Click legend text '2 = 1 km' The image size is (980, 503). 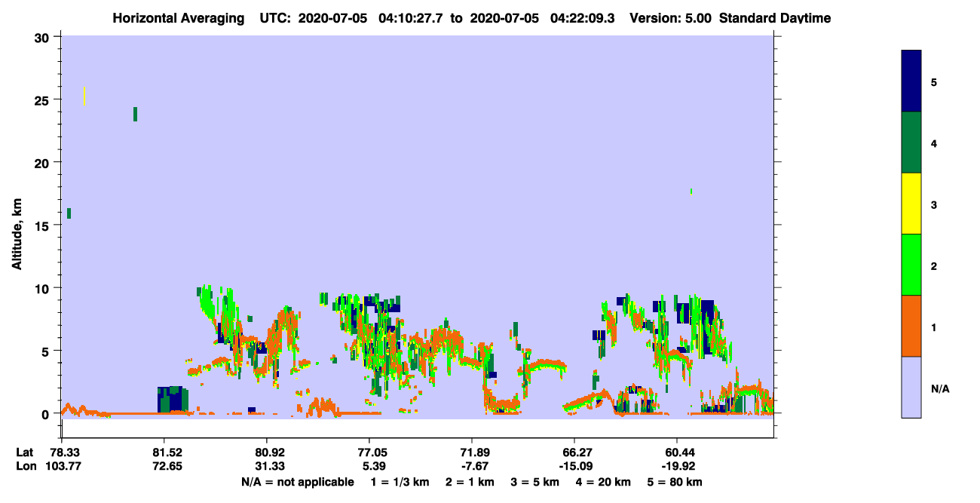click(470, 482)
